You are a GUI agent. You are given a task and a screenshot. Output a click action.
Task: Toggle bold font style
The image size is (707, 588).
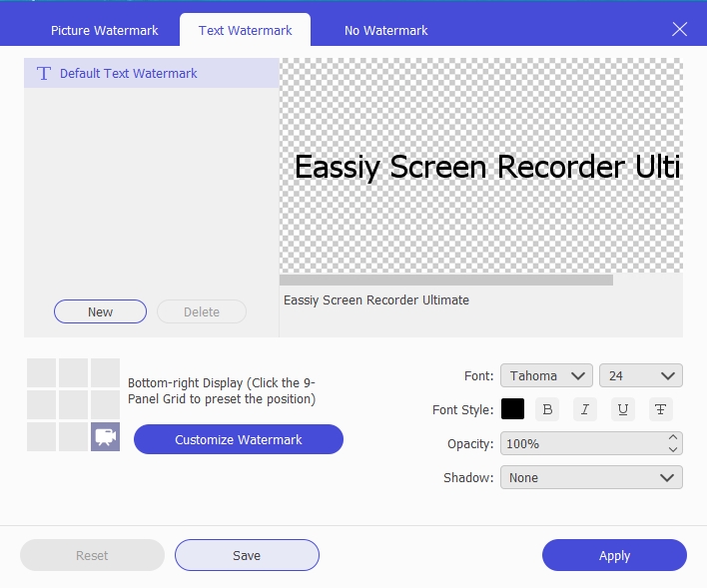(x=547, y=409)
